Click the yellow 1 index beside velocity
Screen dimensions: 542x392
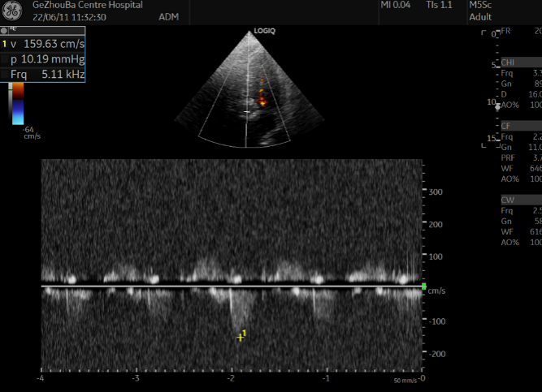pos(4,45)
